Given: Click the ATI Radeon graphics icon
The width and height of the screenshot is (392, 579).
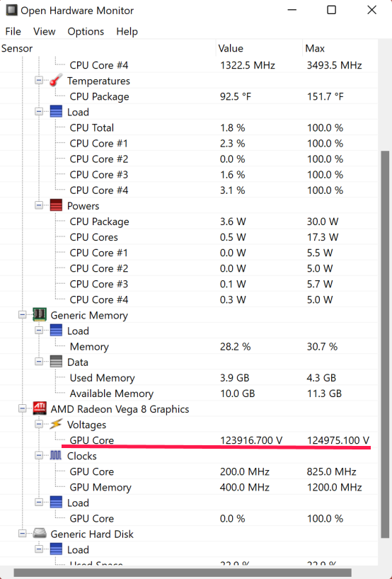Looking at the screenshot, I should pyautogui.click(x=40, y=408).
